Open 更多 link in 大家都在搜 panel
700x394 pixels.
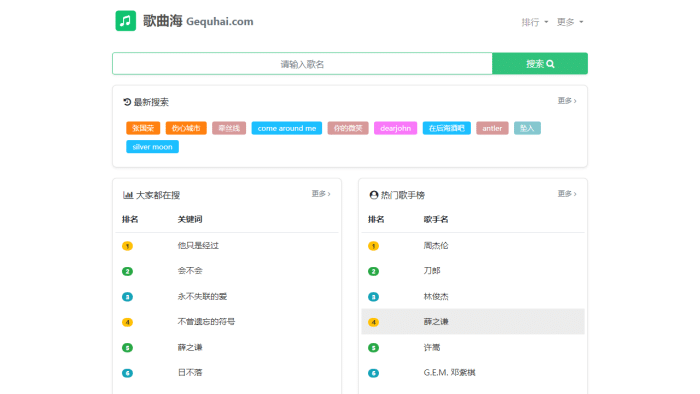point(321,194)
